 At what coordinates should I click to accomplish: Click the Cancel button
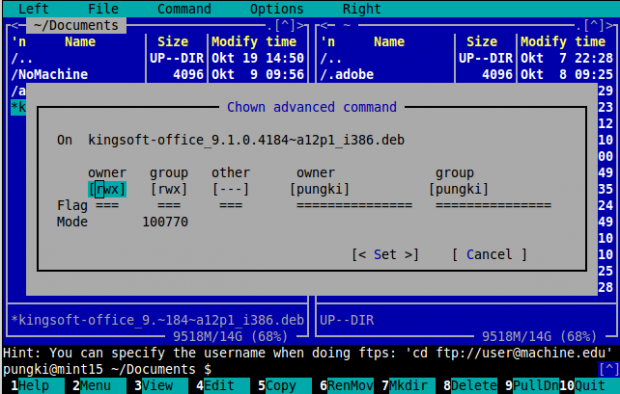tap(489, 254)
